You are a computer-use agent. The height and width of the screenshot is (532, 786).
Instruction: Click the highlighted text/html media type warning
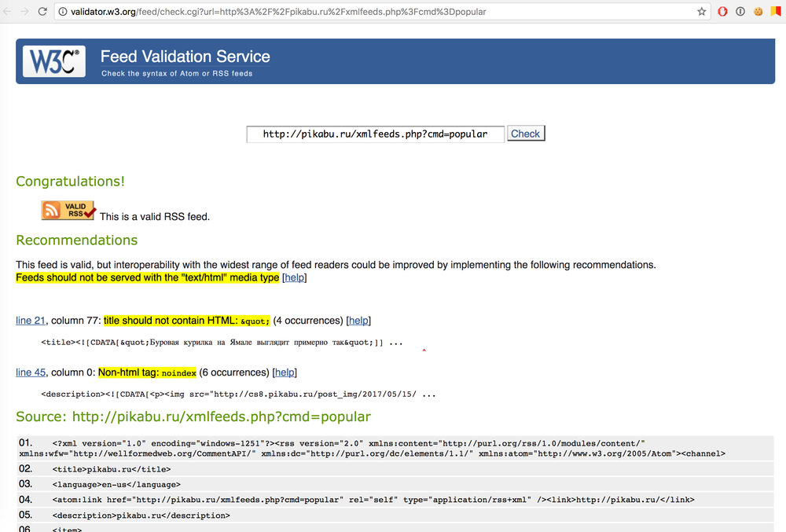[x=148, y=277]
